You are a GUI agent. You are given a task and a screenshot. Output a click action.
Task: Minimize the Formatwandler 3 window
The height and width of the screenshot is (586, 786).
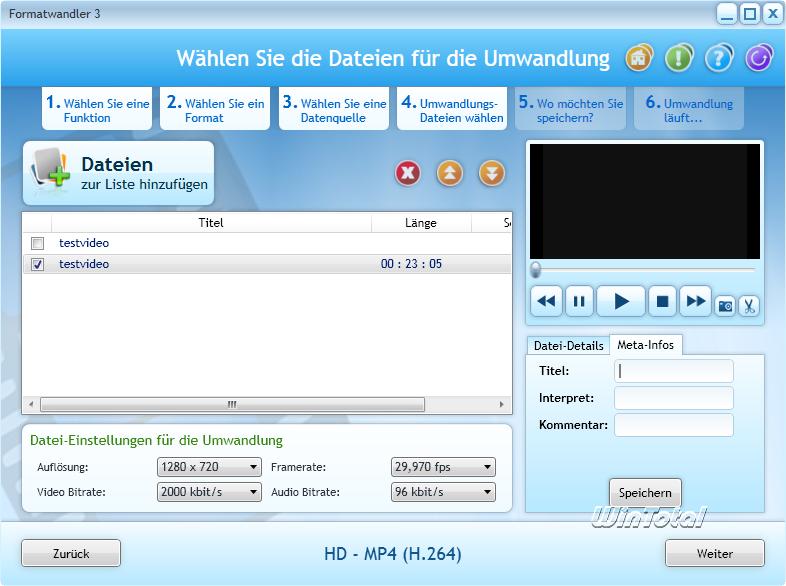727,14
